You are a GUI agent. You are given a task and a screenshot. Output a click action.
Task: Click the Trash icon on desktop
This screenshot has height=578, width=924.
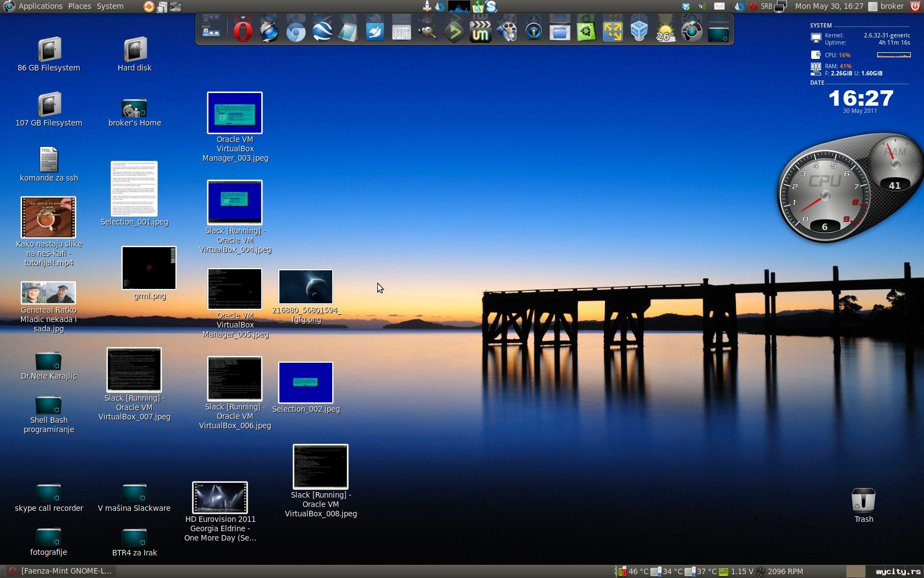pos(864,501)
